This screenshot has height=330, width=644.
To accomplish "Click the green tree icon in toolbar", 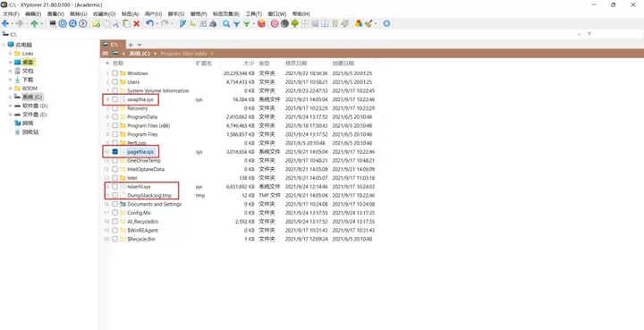I will tap(295, 24).
